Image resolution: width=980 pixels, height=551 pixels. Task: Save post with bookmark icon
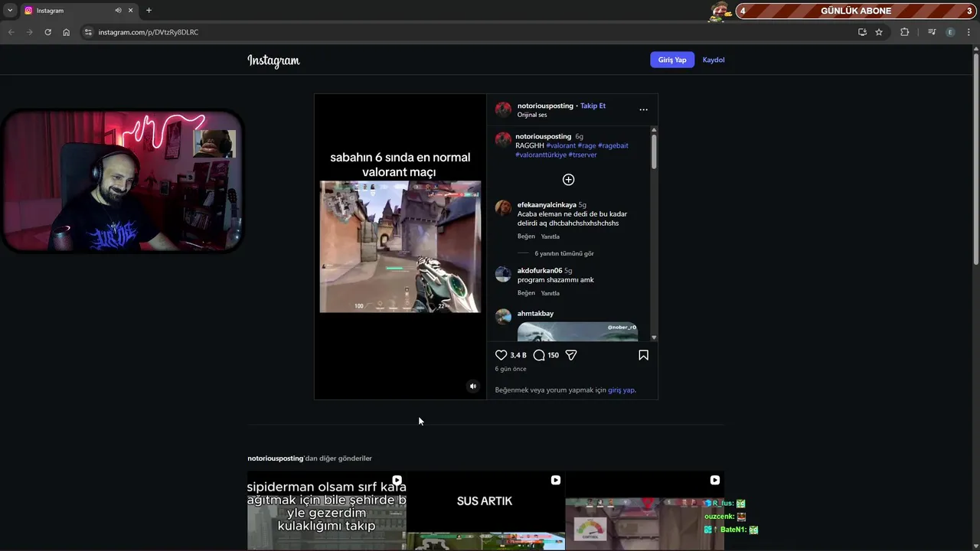[x=643, y=355]
